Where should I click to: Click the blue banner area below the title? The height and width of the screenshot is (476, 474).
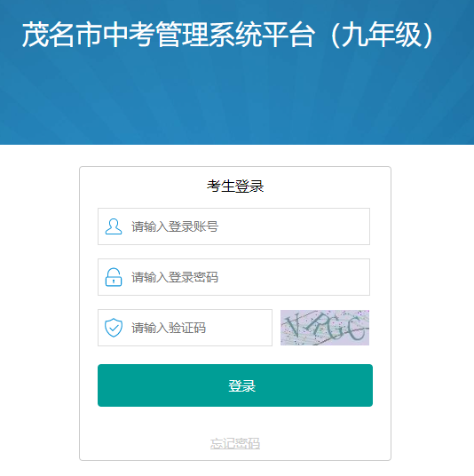(237, 100)
